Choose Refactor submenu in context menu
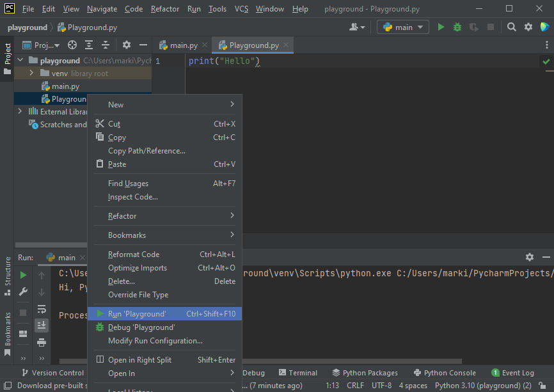The width and height of the screenshot is (554, 392). click(122, 216)
